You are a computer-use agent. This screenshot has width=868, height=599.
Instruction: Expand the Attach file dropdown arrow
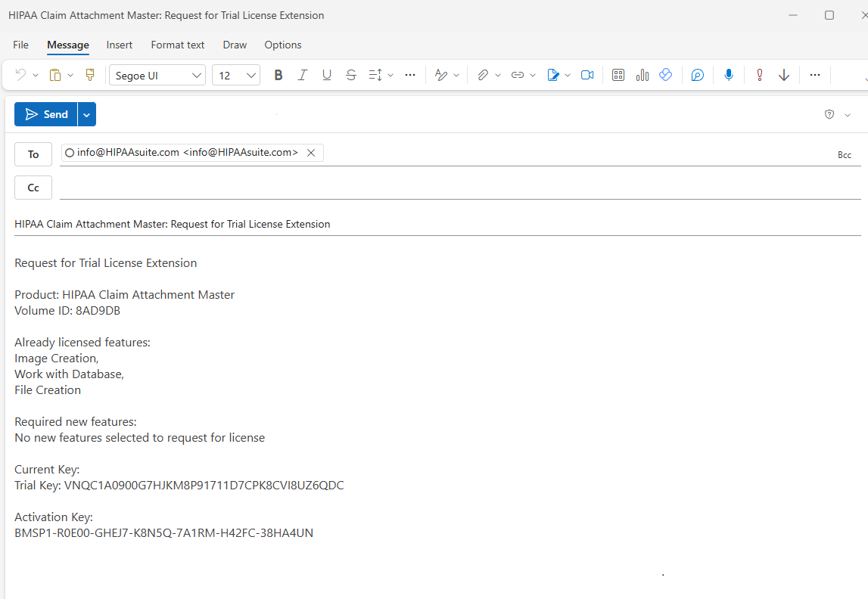[x=498, y=75]
